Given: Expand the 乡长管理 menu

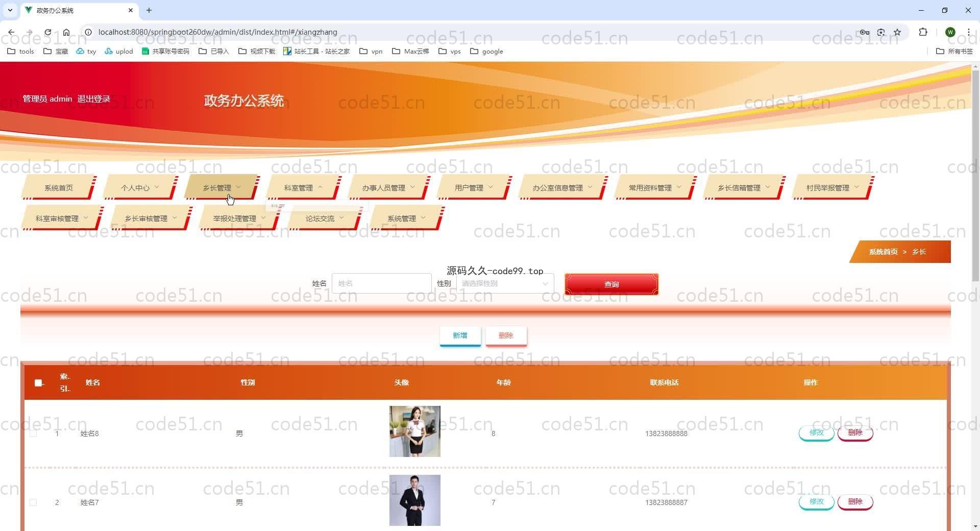Looking at the screenshot, I should 222,188.
